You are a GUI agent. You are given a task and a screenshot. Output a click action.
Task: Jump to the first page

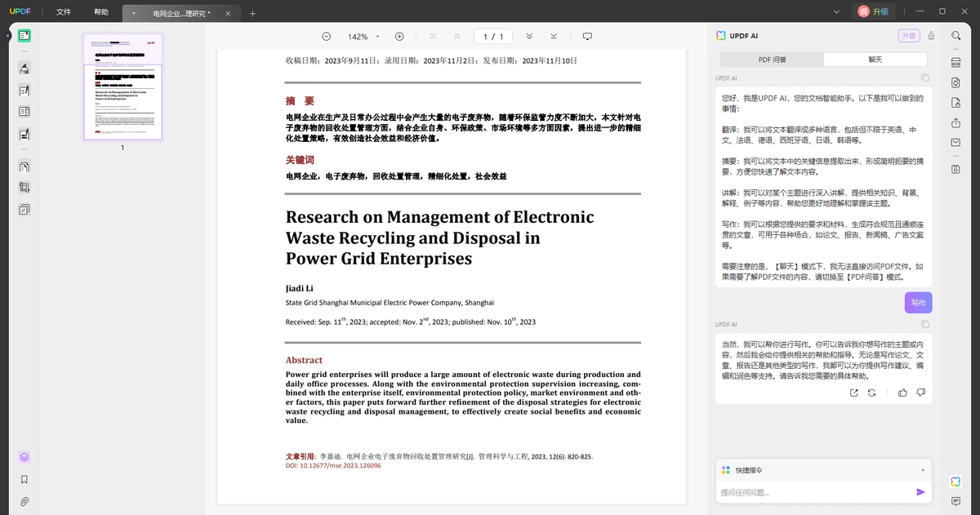[432, 37]
